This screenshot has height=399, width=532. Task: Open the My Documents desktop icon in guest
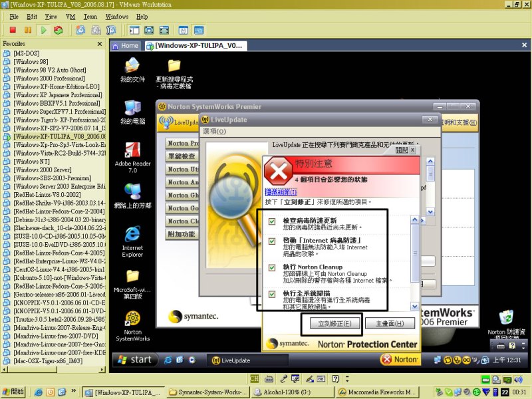point(132,70)
